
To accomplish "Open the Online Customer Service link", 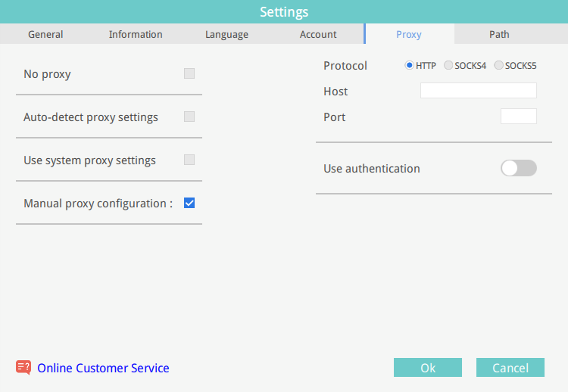I will [x=103, y=368].
